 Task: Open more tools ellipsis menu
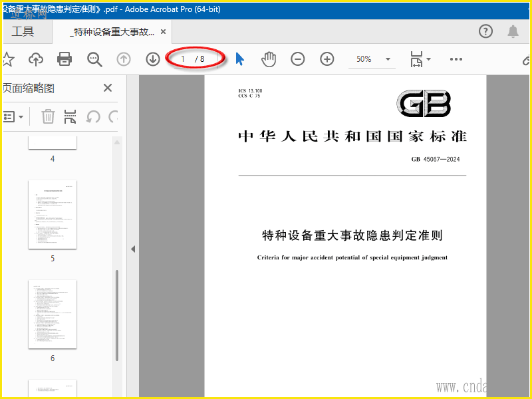click(456, 59)
